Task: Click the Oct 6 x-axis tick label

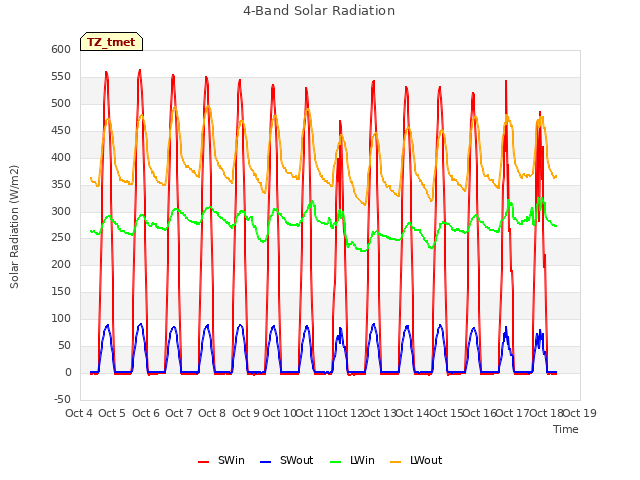Action: 146,413
